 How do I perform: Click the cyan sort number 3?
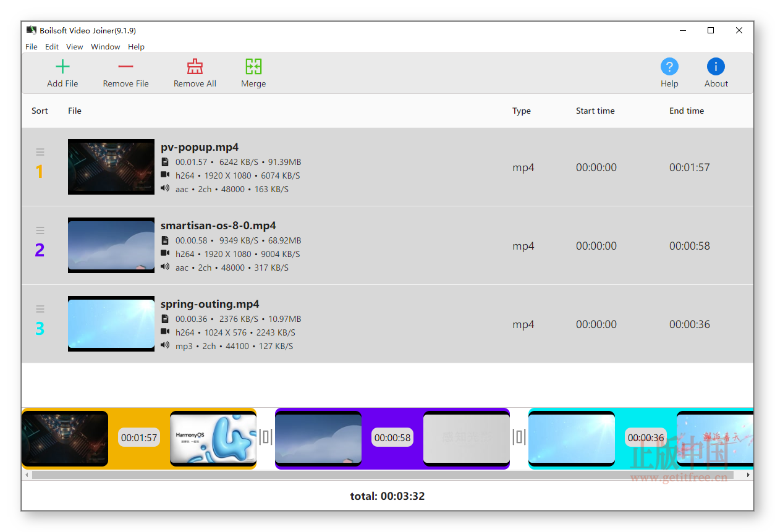40,329
